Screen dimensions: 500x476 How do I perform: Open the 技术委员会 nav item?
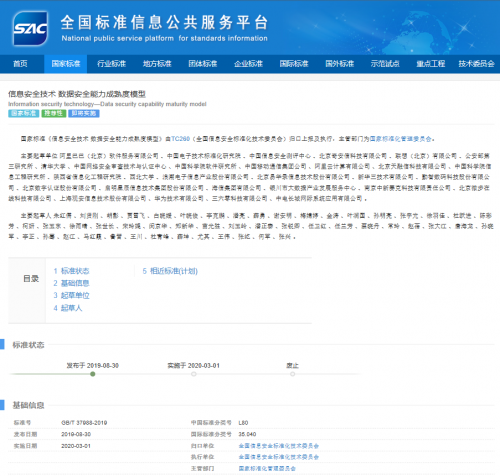click(x=476, y=64)
